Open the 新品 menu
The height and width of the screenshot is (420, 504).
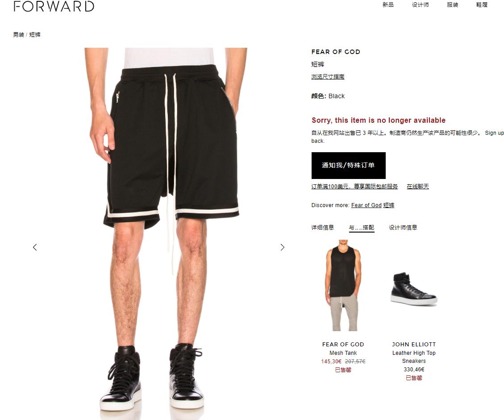tap(388, 5)
